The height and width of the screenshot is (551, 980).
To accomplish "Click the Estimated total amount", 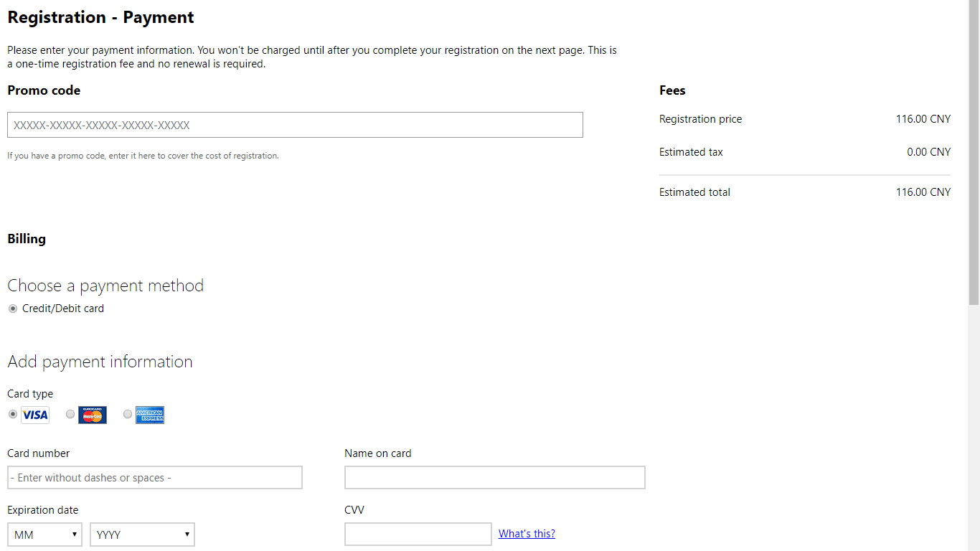I will [923, 192].
